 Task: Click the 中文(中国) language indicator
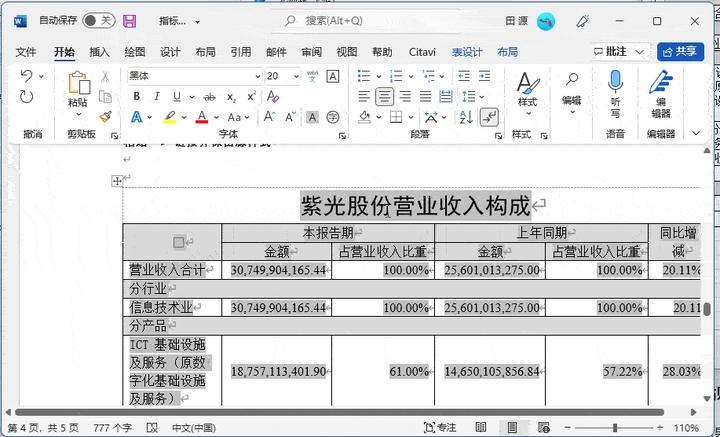[194, 428]
